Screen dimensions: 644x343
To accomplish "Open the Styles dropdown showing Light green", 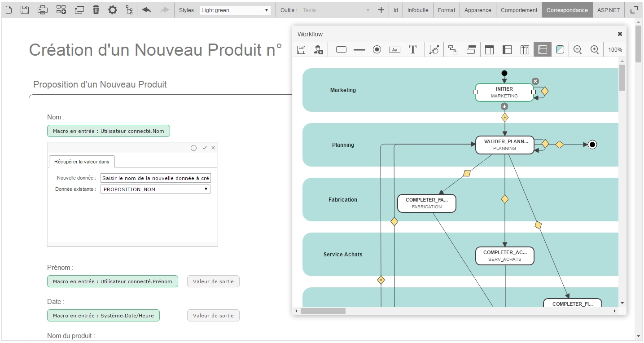I will pos(235,10).
